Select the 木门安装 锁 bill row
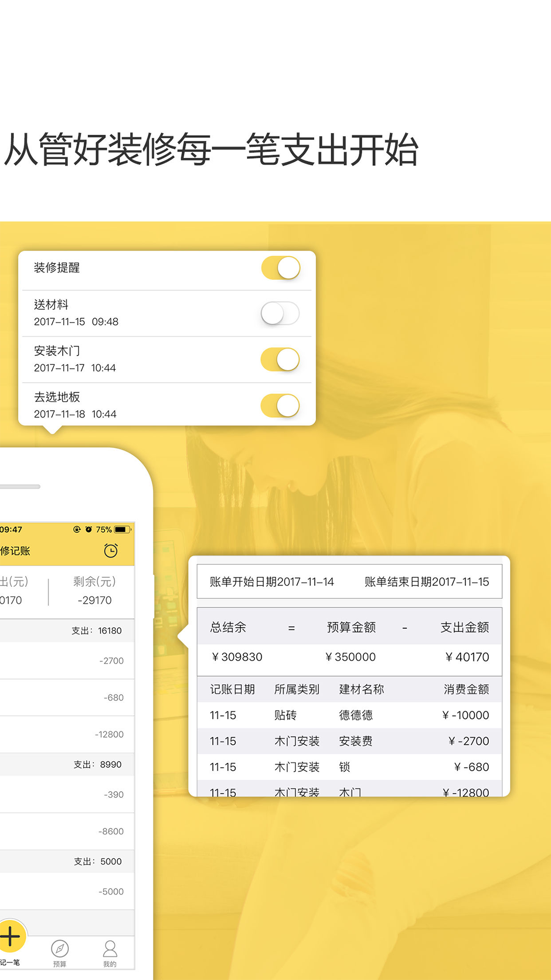 coord(349,767)
